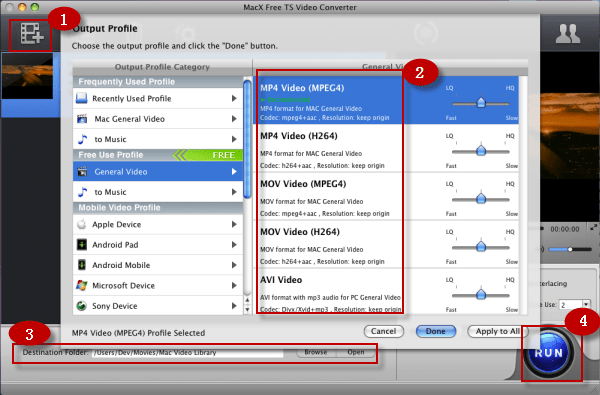Adjust the preview volume slider
This screenshot has height=395, width=600.
pyautogui.click(x=570, y=249)
